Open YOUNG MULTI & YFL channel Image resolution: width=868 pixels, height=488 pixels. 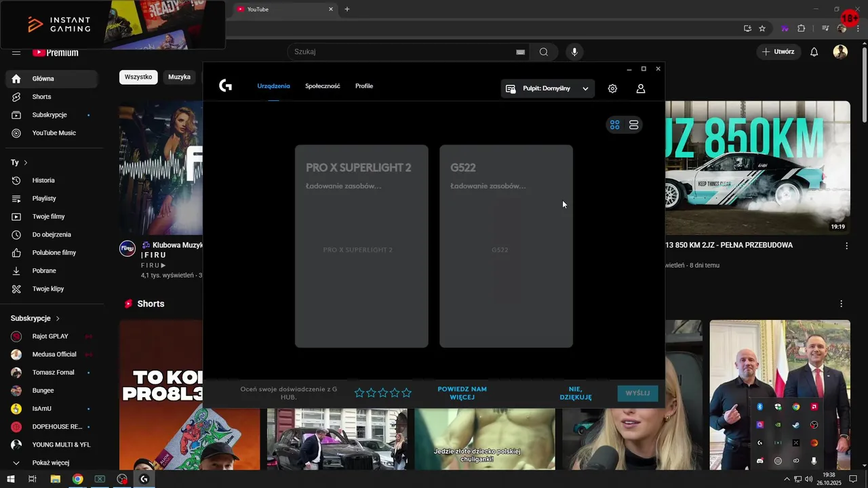52,445
